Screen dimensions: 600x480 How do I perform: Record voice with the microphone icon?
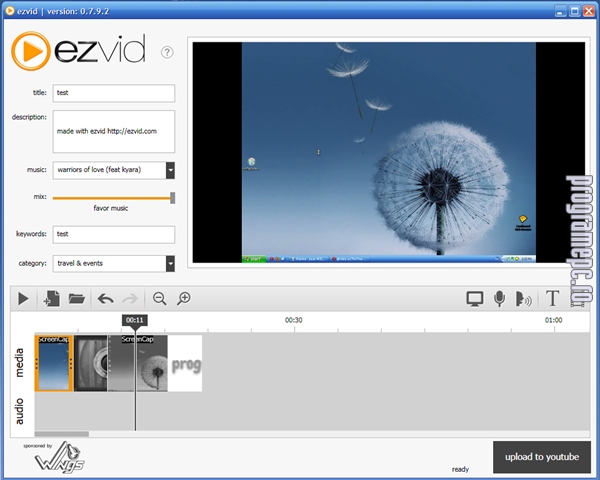[x=499, y=299]
